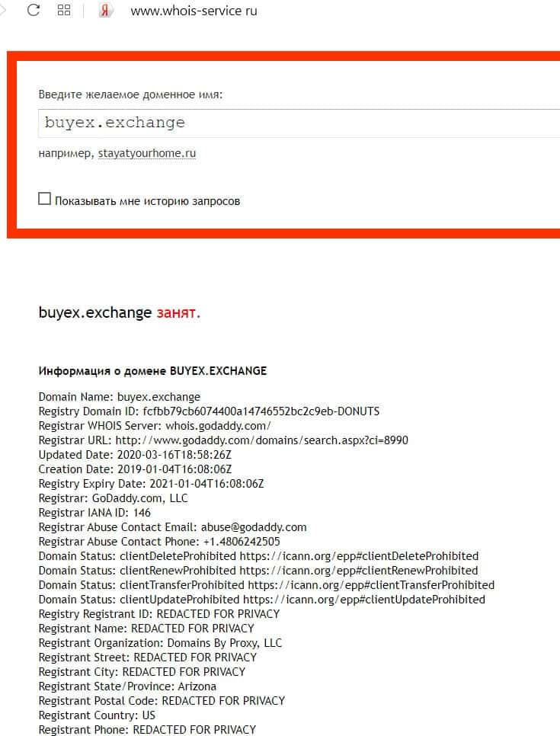Click the 'Введите желаемое доменное имя:' label
This screenshot has height=736, width=560.
(130, 94)
